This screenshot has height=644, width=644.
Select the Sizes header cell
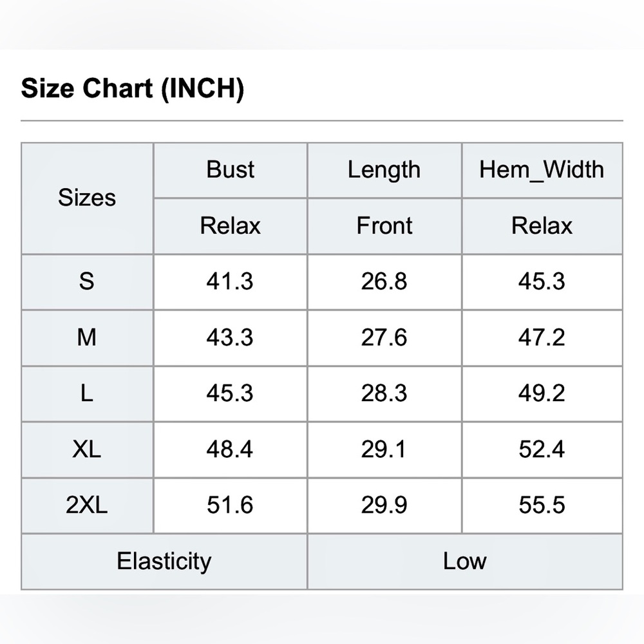87,198
